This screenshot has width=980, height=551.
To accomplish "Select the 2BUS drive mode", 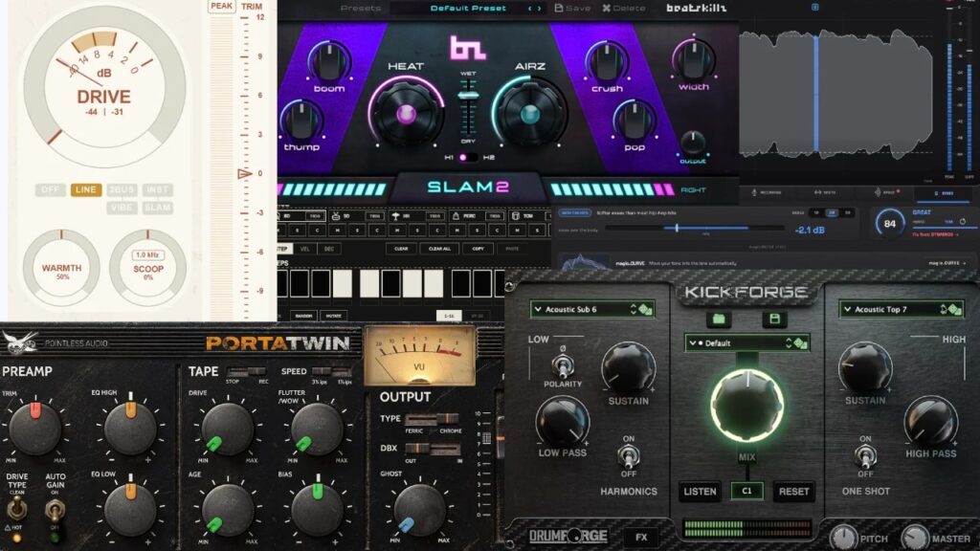I will [122, 190].
